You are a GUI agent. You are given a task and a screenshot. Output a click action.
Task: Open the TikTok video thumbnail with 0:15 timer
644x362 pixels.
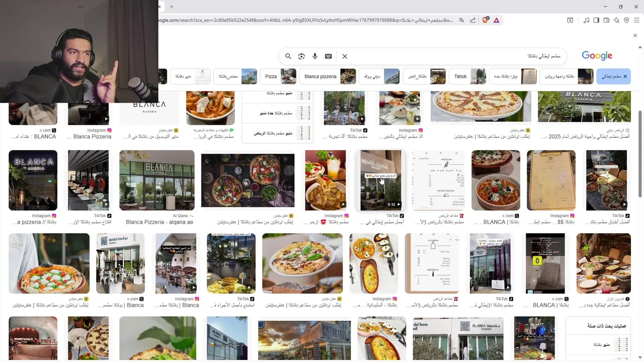381,180
